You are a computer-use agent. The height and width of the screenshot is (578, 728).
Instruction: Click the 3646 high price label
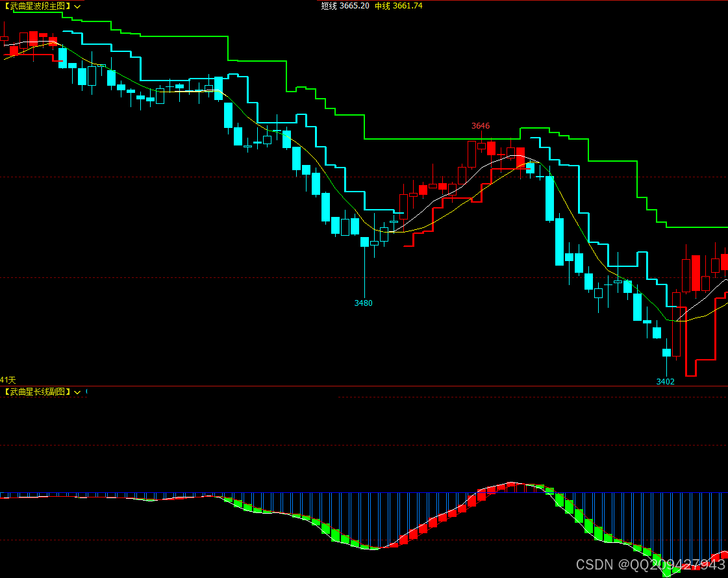(481, 126)
